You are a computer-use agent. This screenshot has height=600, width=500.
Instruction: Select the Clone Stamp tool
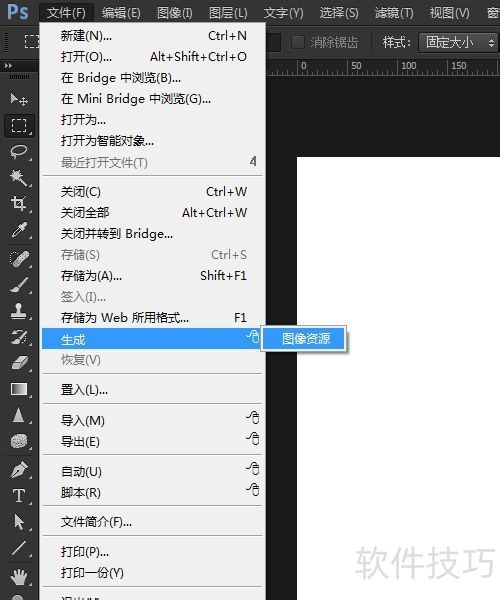[19, 311]
